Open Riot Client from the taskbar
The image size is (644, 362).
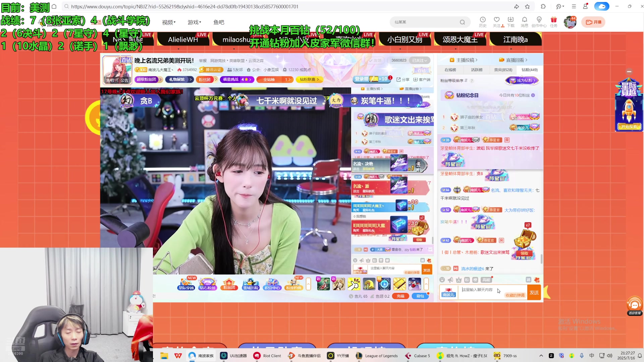(x=268, y=356)
